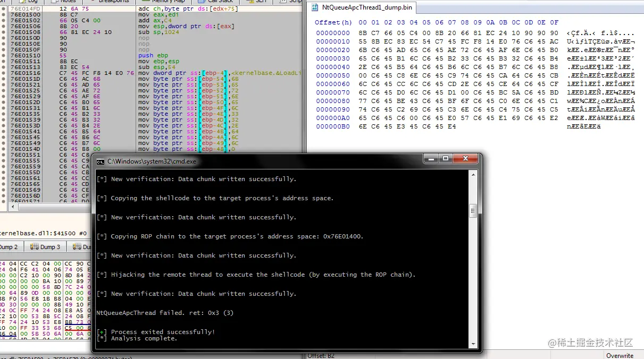Click the Offset(h) column header
The image size is (644, 359).
pos(333,22)
